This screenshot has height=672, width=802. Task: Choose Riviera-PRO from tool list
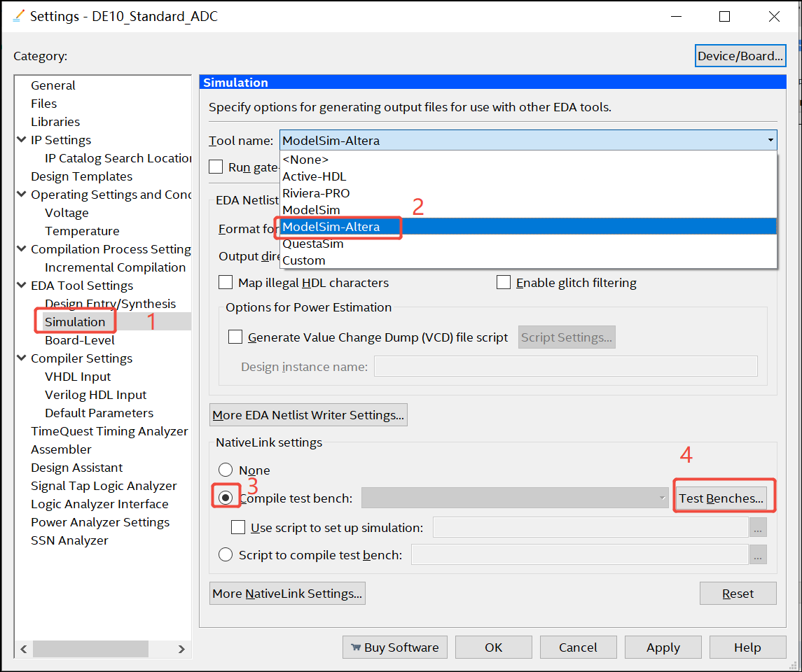pos(528,193)
